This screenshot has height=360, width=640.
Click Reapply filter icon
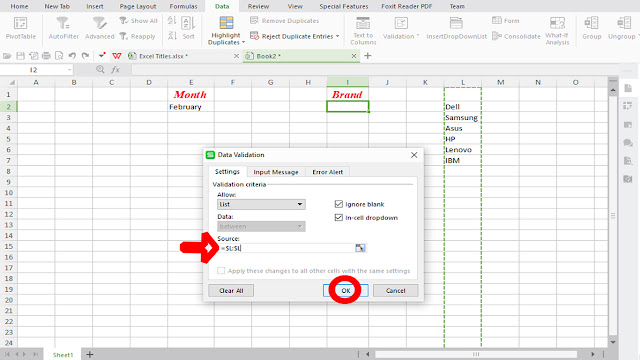[x=124, y=36]
